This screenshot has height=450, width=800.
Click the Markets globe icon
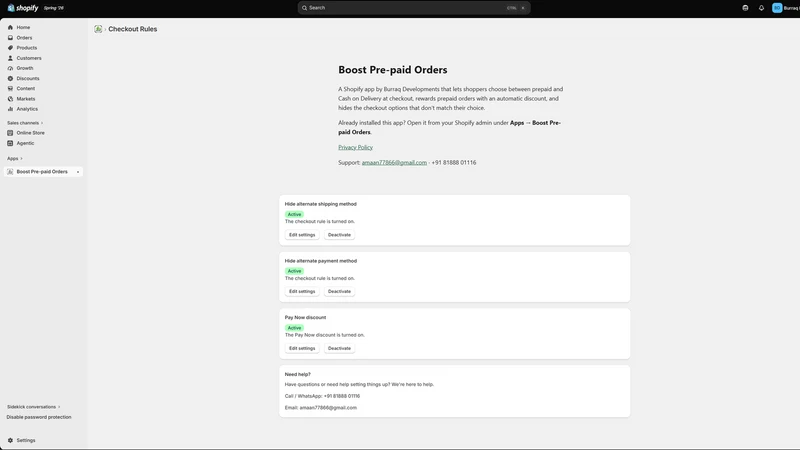[x=10, y=99]
